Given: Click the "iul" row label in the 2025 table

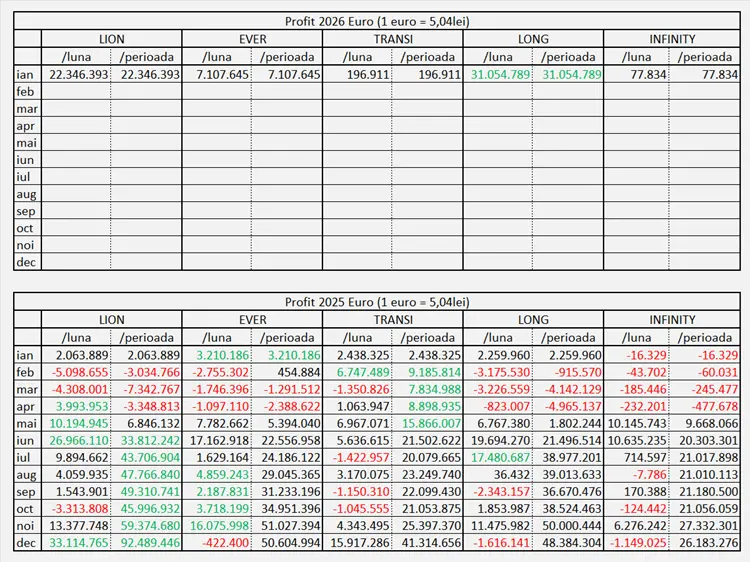Looking at the screenshot, I should coord(27,458).
